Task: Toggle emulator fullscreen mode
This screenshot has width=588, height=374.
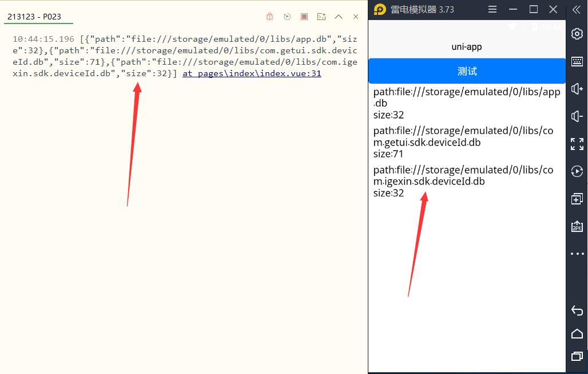Action: 577,144
